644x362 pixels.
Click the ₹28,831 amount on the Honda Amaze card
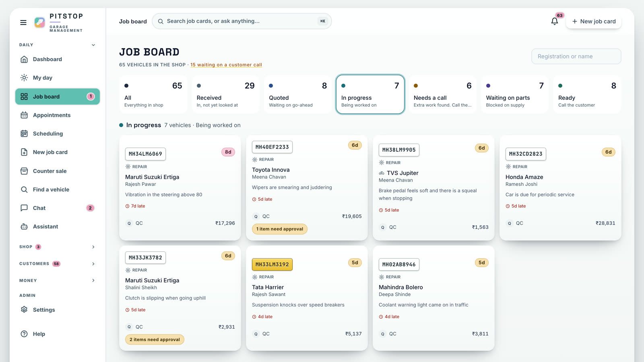(x=605, y=223)
